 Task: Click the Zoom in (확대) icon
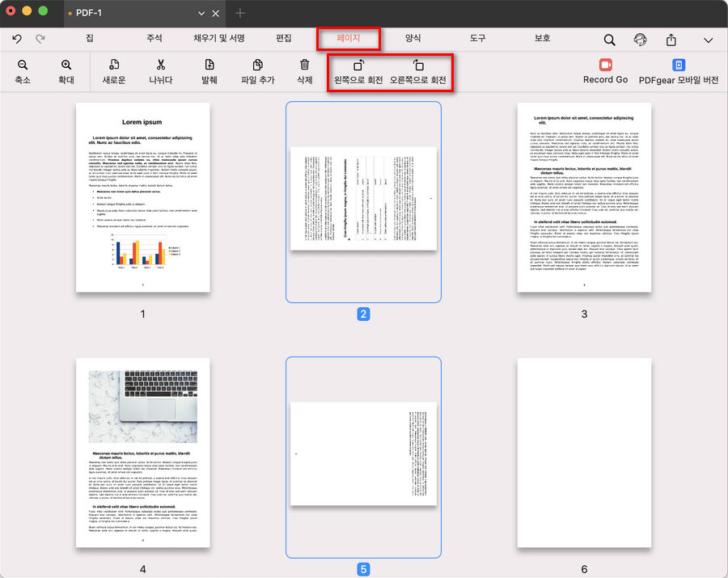click(x=66, y=65)
